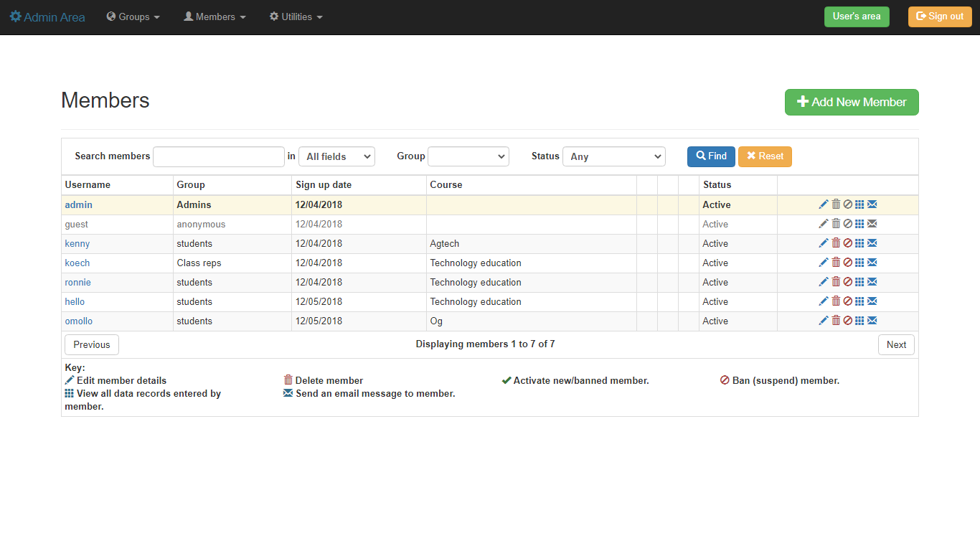Open the All fields search dropdown
980x551 pixels.
coord(336,156)
